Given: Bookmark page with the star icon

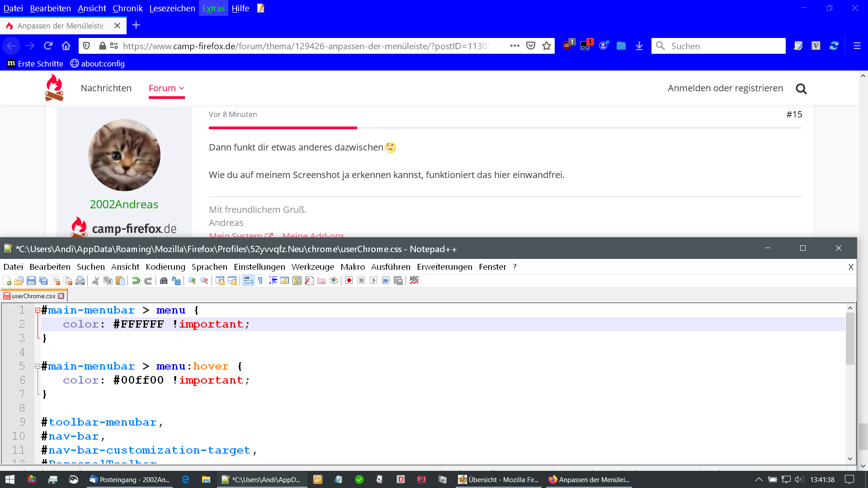Looking at the screenshot, I should (x=547, y=46).
